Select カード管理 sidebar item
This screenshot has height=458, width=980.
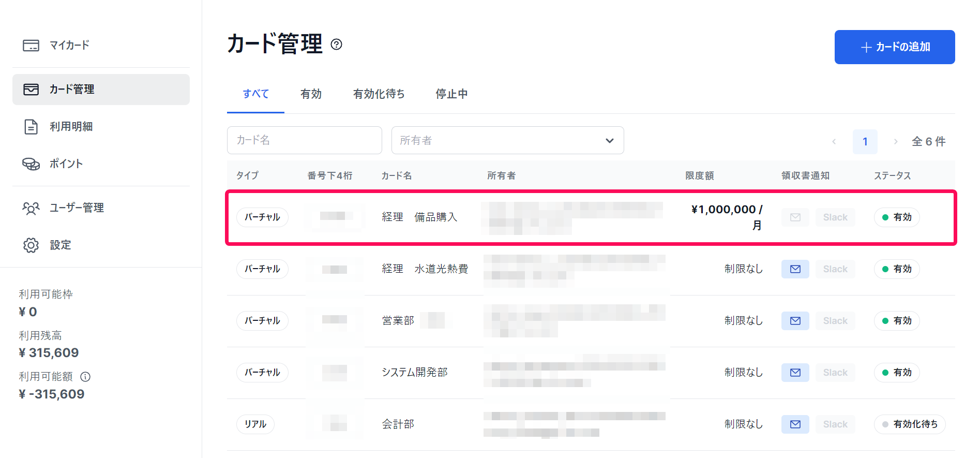pyautogui.click(x=101, y=89)
